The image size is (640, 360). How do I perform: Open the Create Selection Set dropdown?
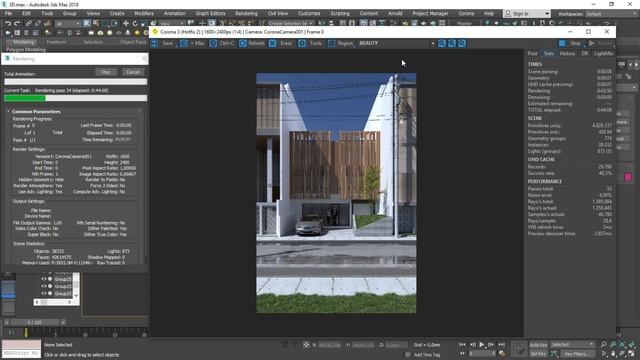click(291, 24)
